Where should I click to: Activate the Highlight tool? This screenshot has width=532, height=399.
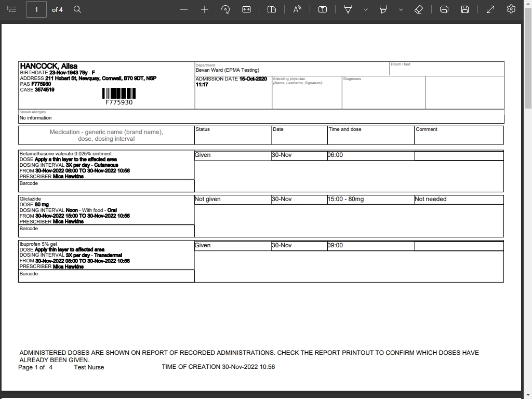(383, 9)
